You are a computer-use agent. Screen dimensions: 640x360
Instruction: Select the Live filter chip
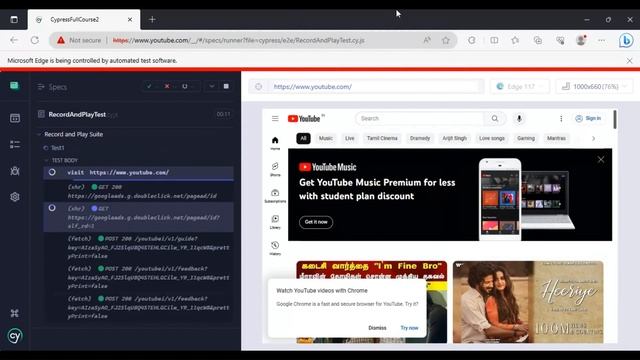(x=350, y=138)
